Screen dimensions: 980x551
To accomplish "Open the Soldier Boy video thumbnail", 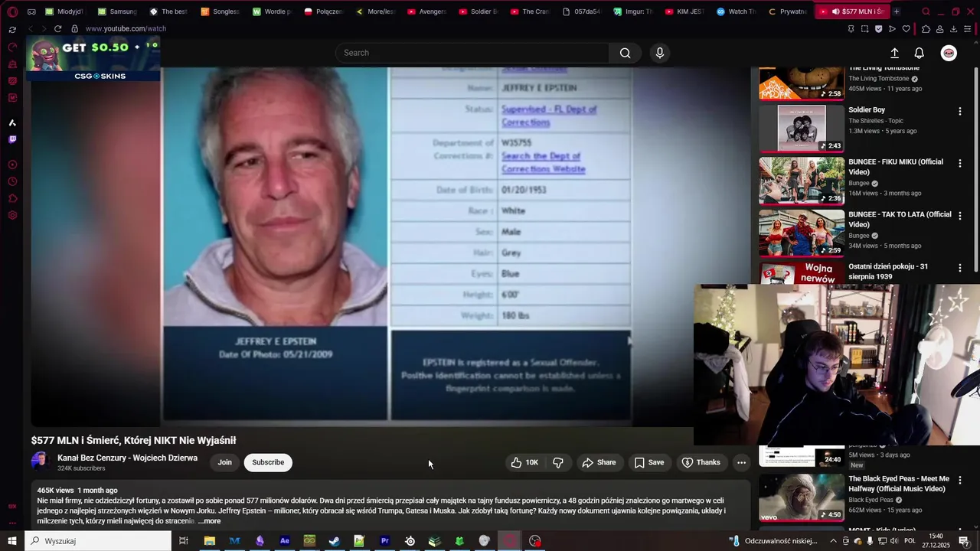I will (802, 129).
